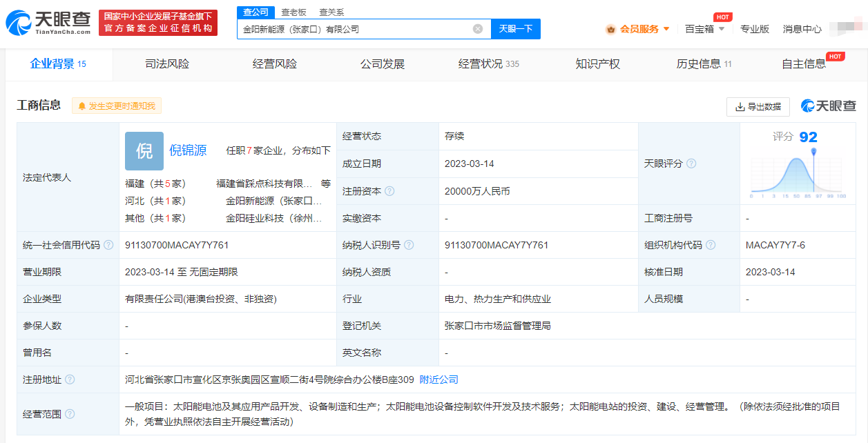
Task: Open the 专业版 link
Action: click(x=755, y=29)
